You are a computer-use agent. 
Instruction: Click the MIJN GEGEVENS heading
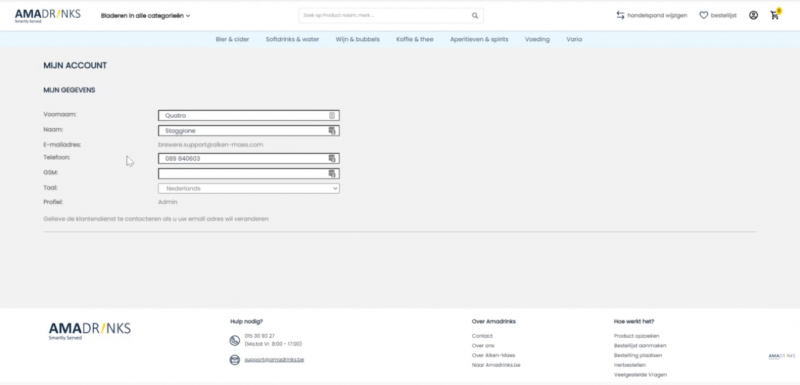(x=69, y=90)
